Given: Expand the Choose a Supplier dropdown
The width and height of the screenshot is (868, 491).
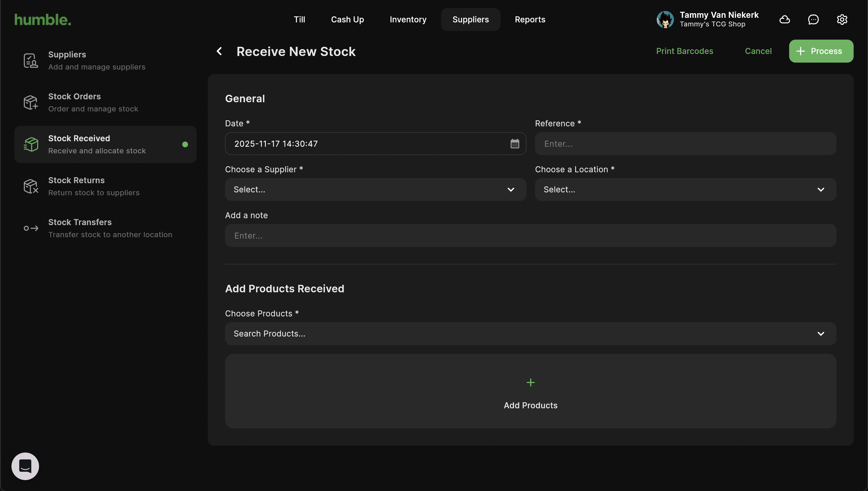Looking at the screenshot, I should tap(375, 190).
